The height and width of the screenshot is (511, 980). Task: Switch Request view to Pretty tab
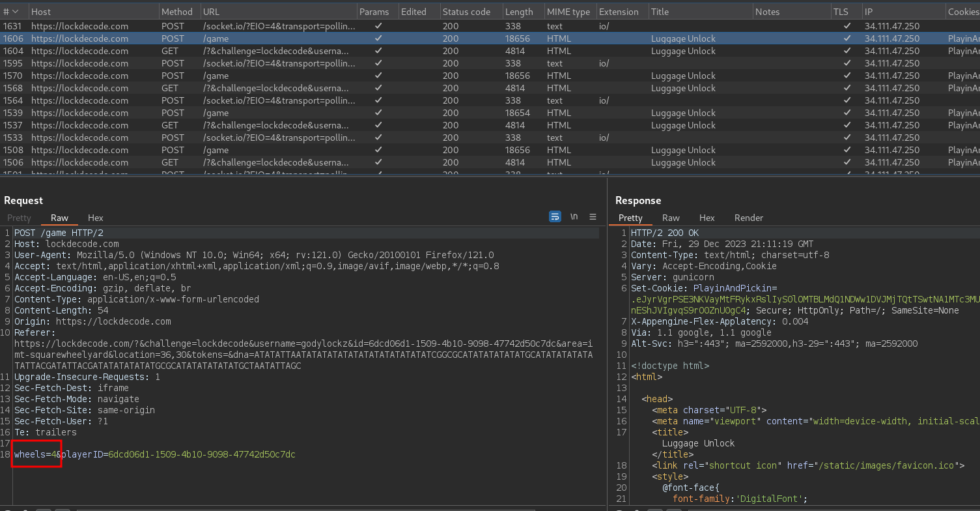point(19,218)
